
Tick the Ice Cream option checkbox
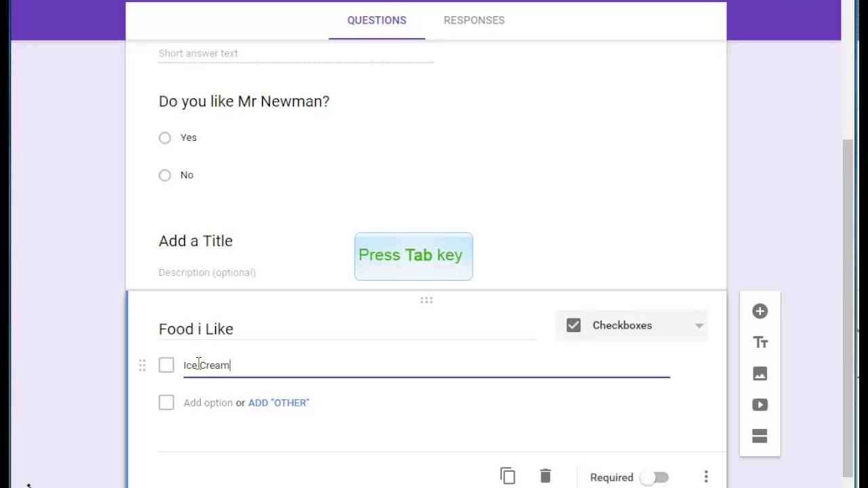166,365
